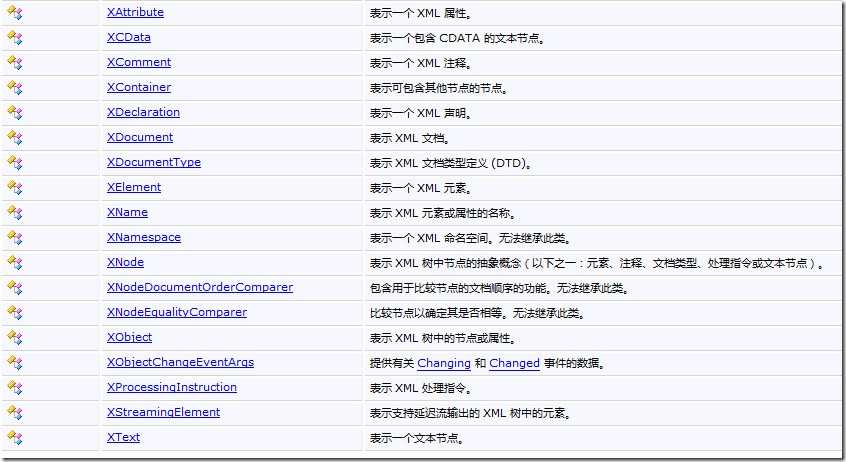Select the text "表示 XML 处理指令。"

tap(421, 388)
